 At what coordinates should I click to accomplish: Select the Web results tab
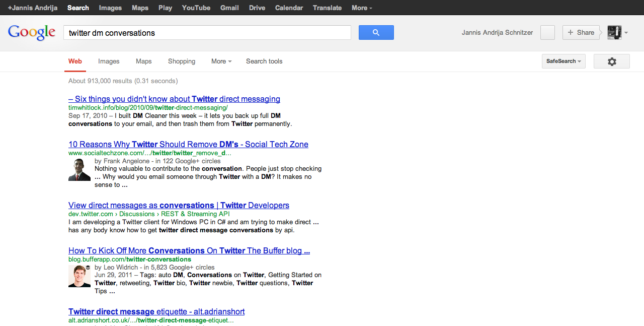click(75, 61)
